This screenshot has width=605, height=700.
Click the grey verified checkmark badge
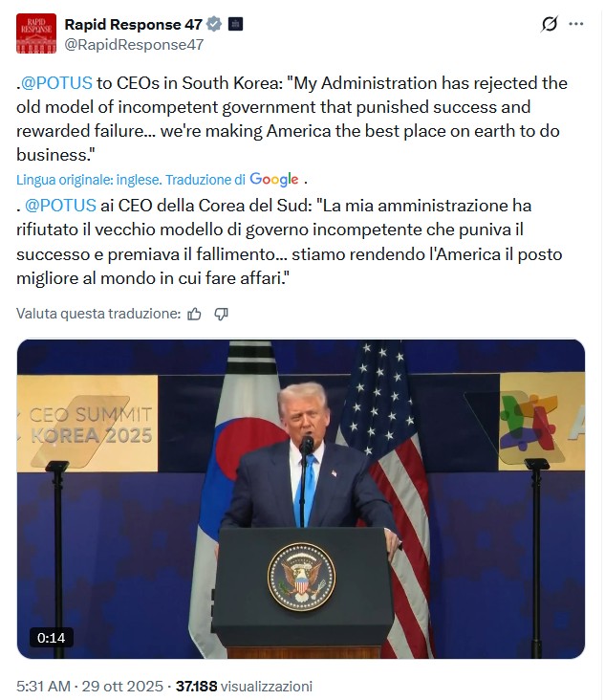(x=216, y=24)
